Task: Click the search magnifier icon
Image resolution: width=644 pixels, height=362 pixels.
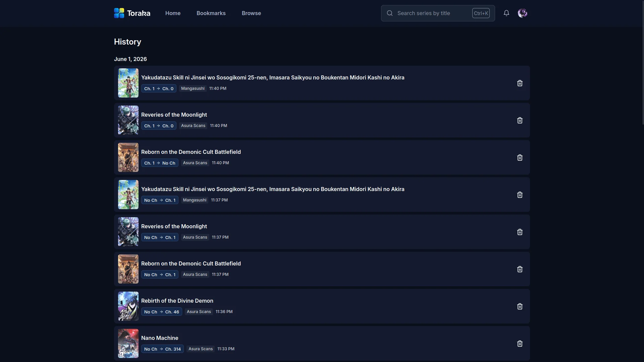Action: [390, 13]
